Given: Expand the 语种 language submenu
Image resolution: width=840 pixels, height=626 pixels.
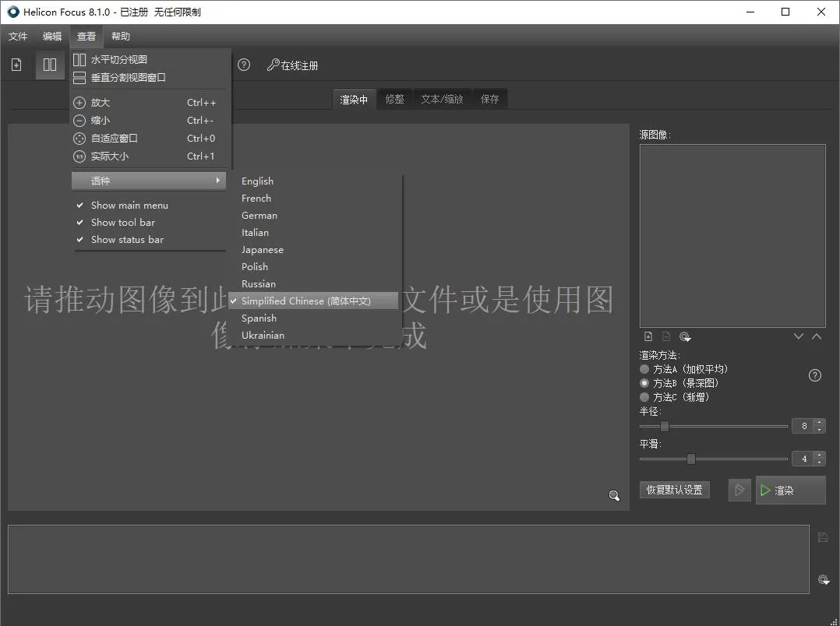Looking at the screenshot, I should tap(148, 181).
